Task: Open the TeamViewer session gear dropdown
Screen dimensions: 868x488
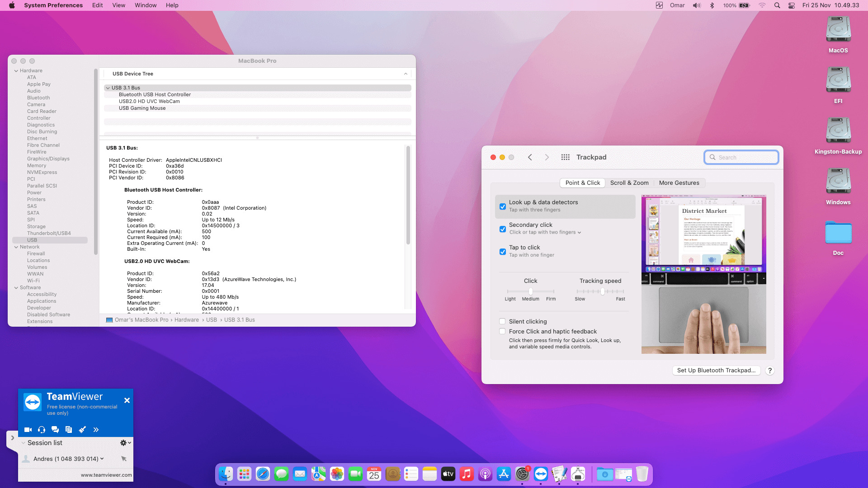Action: (x=125, y=443)
